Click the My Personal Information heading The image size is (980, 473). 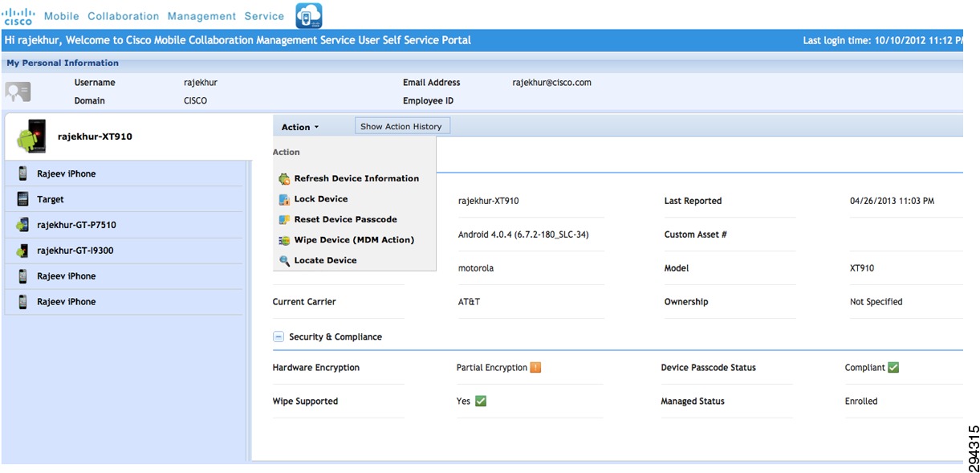pyautogui.click(x=63, y=63)
